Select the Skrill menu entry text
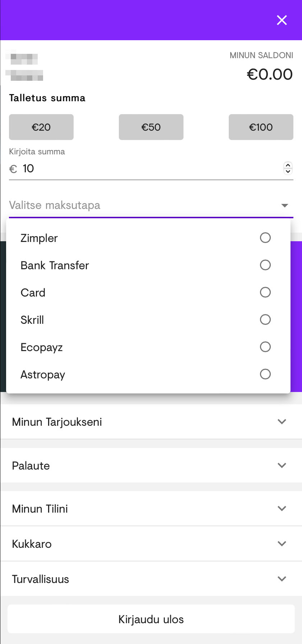The height and width of the screenshot is (644, 302). click(x=32, y=320)
